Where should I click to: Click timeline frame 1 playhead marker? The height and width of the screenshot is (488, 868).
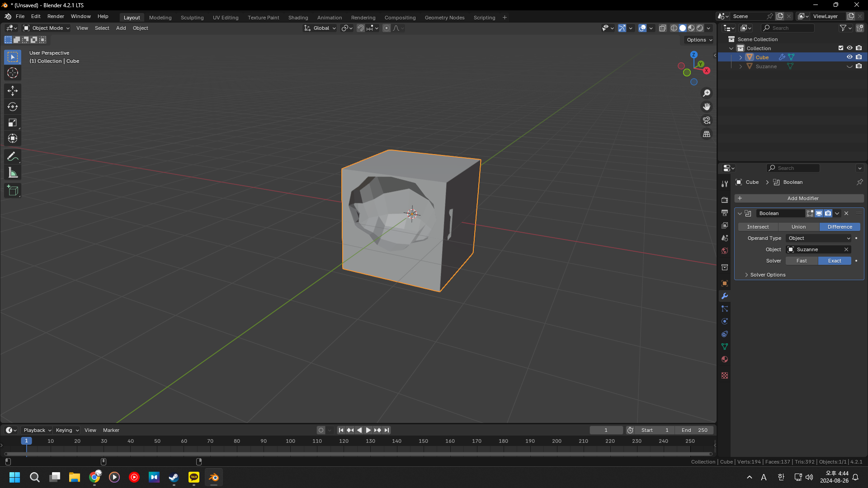pyautogui.click(x=26, y=441)
